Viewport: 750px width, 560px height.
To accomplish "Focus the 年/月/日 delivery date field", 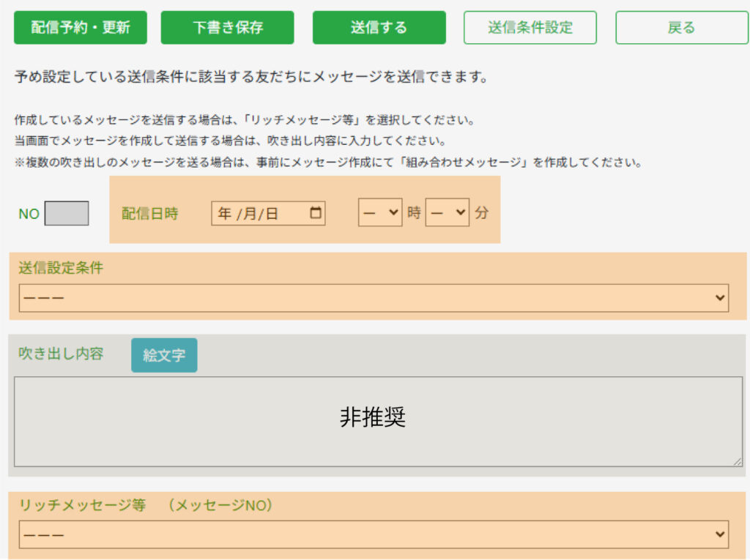I will click(268, 213).
